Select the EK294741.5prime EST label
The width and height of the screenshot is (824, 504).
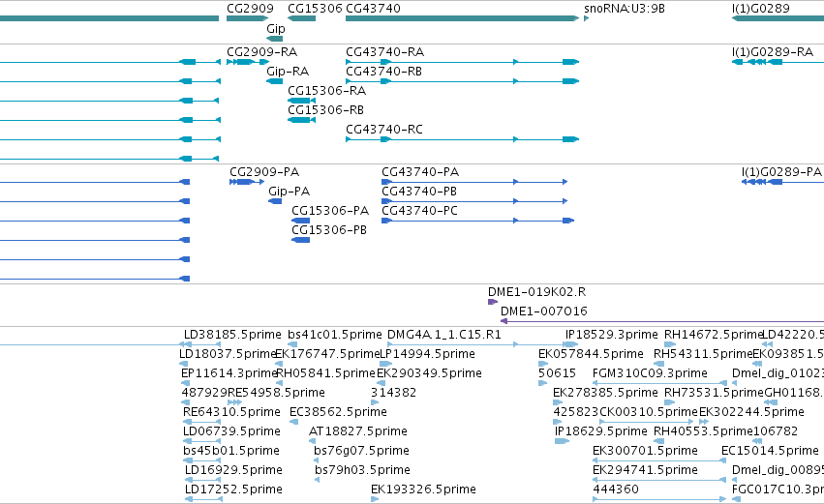(645, 470)
